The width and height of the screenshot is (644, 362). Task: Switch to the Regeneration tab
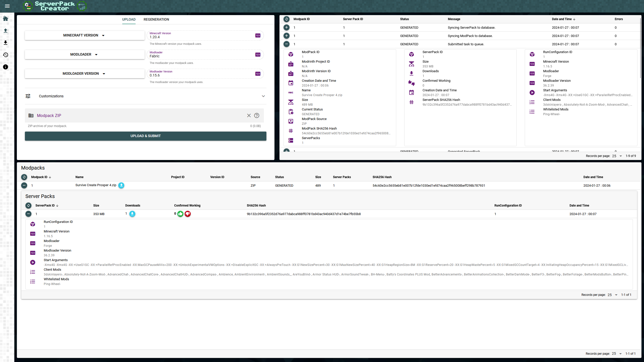[156, 19]
